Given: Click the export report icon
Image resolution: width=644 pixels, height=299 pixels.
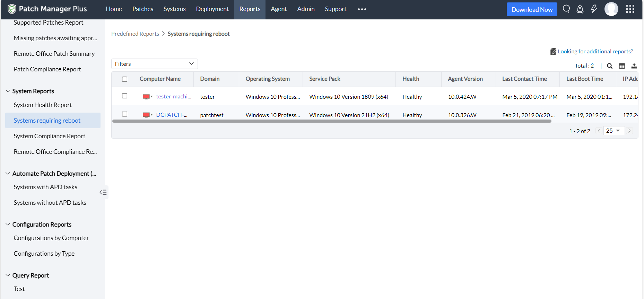Looking at the screenshot, I should click(634, 66).
